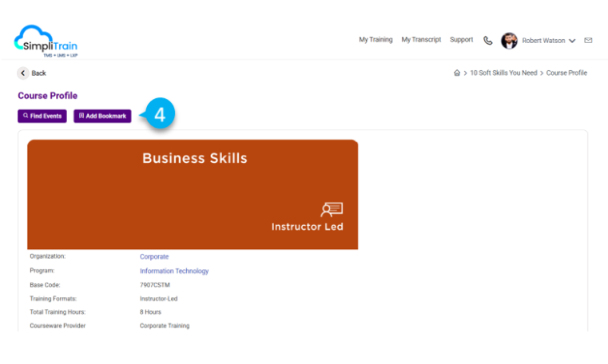Open the My Transcript menu
The width and height of the screenshot is (608, 364).
click(421, 40)
